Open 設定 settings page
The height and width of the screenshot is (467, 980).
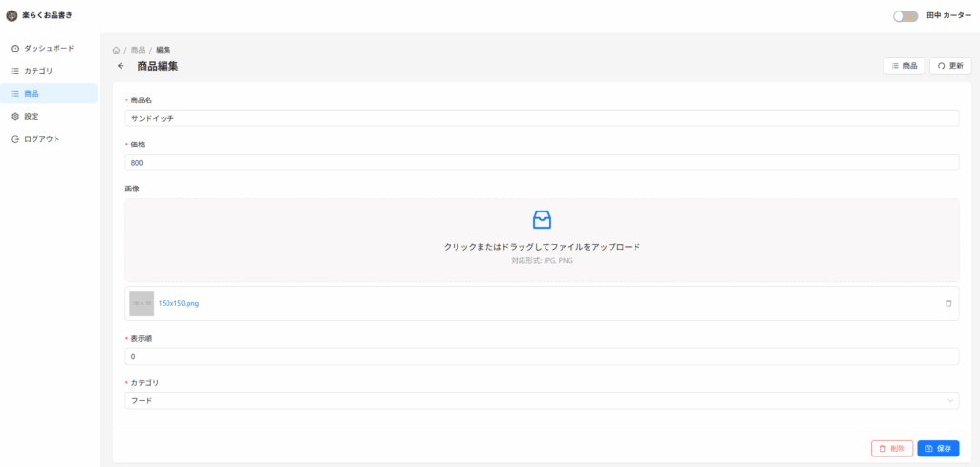pos(32,116)
